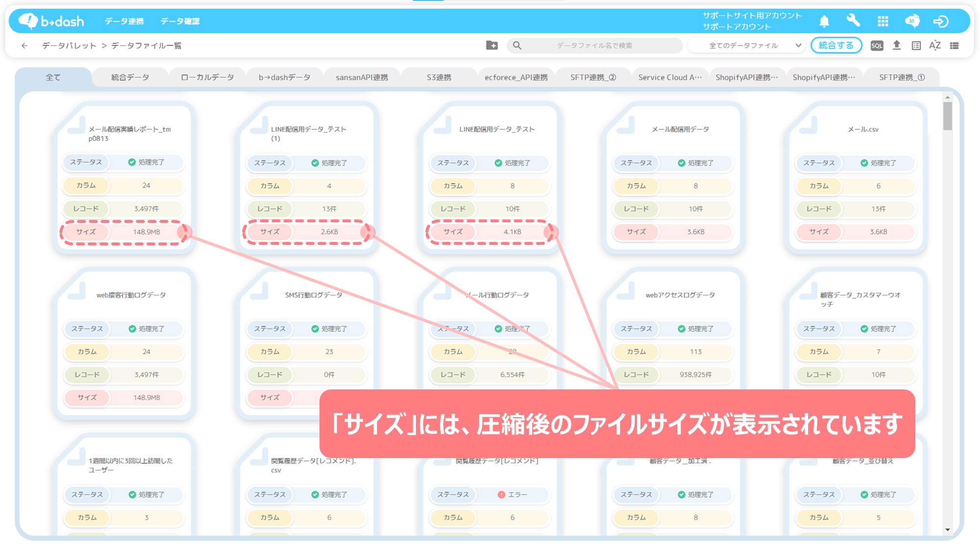Open the メール配信実績レポート_tmp0813 file card
980x551 pixels.
point(123,179)
